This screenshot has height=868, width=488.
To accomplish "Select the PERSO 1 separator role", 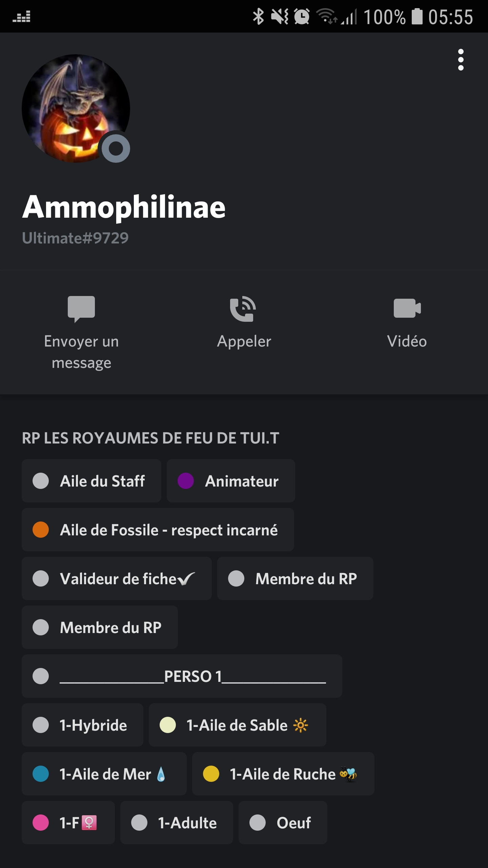I will tap(182, 676).
